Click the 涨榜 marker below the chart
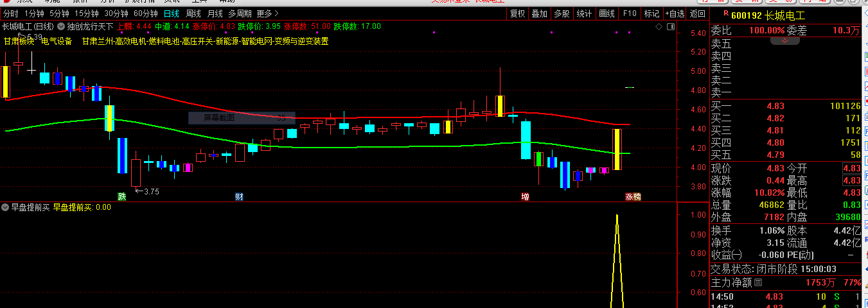This screenshot has height=308, width=868. pos(633,196)
